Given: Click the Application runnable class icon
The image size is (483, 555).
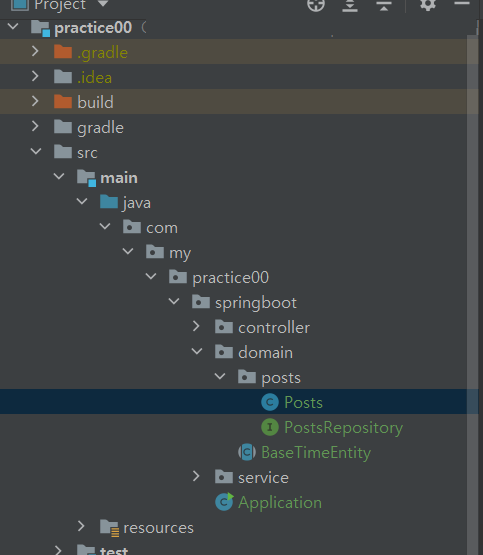Looking at the screenshot, I should [x=224, y=502].
